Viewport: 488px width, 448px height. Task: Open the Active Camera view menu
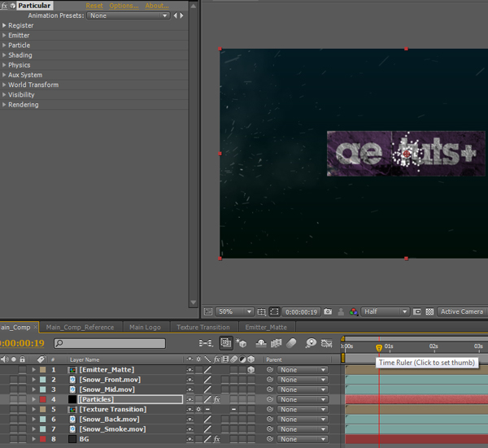coord(461,311)
